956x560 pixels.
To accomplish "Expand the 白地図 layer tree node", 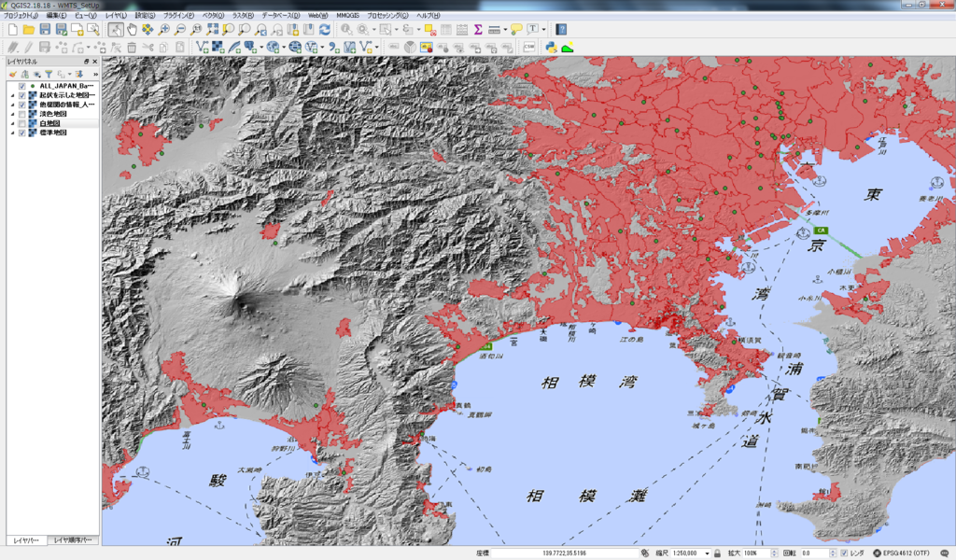I will pyautogui.click(x=13, y=123).
